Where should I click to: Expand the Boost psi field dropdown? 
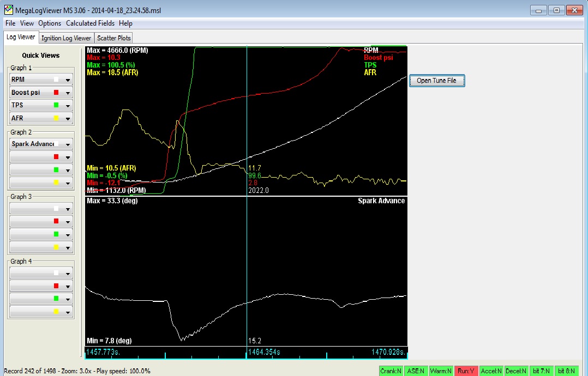41,93
